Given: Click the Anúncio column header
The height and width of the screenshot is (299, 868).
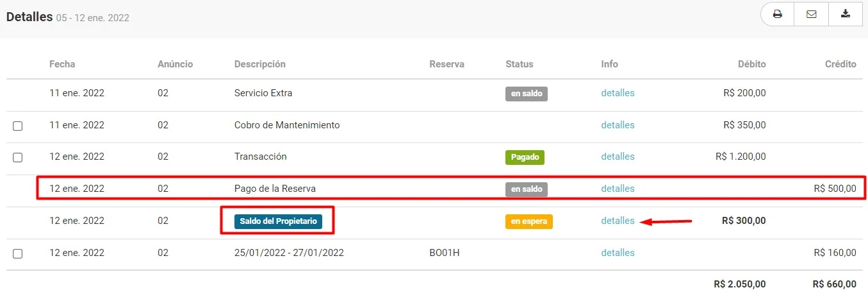Looking at the screenshot, I should (x=175, y=64).
